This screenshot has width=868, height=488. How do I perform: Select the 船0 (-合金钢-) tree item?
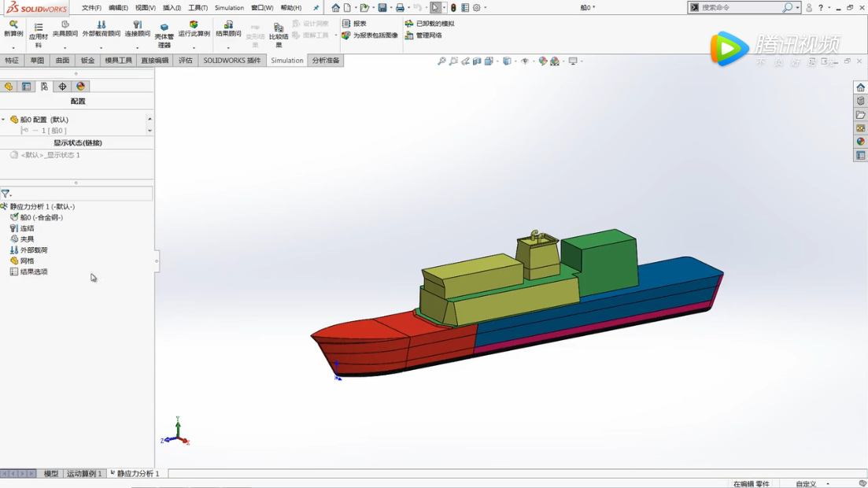coord(36,217)
